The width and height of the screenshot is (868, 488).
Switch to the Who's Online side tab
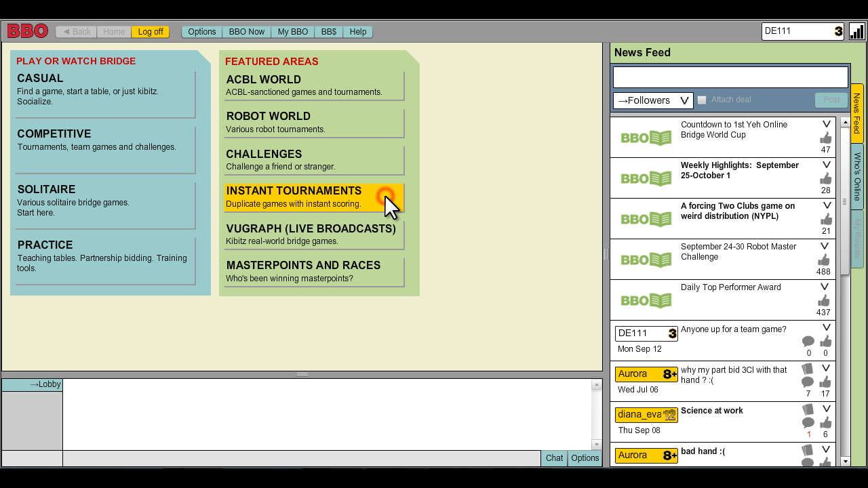[857, 177]
